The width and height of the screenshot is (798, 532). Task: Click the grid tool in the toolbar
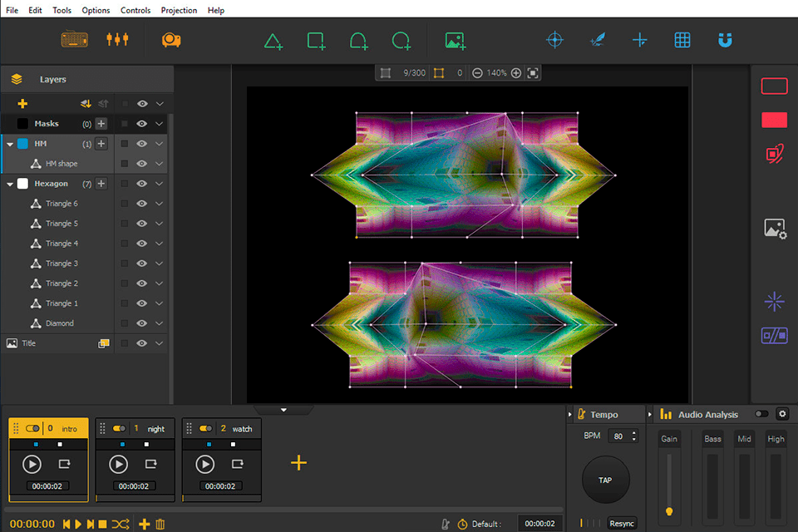[682, 40]
